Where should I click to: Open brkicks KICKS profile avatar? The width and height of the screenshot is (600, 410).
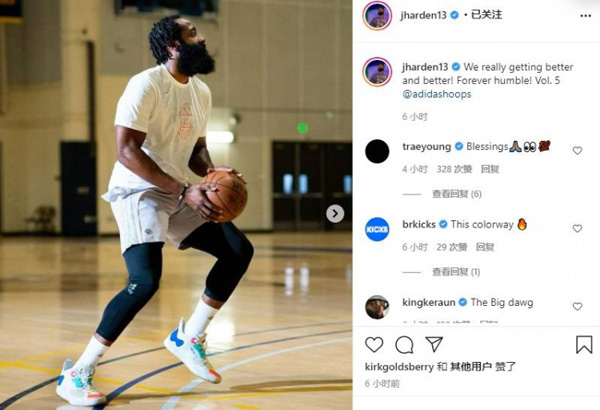point(377,229)
